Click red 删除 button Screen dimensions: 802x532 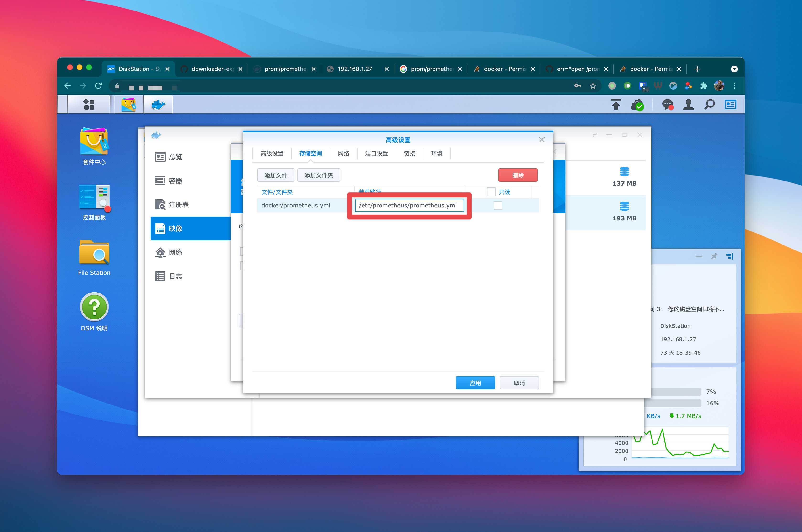pyautogui.click(x=518, y=175)
